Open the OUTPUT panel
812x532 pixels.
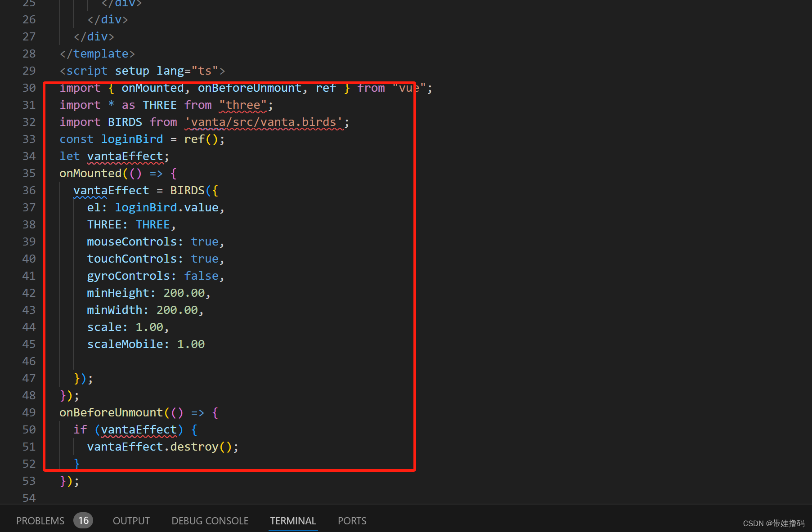click(x=131, y=520)
